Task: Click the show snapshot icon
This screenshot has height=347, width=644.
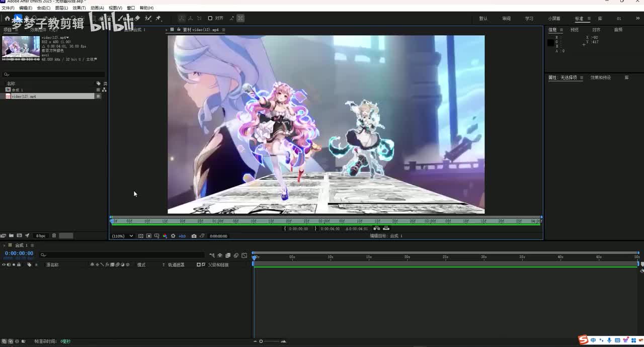Action: coord(202,236)
